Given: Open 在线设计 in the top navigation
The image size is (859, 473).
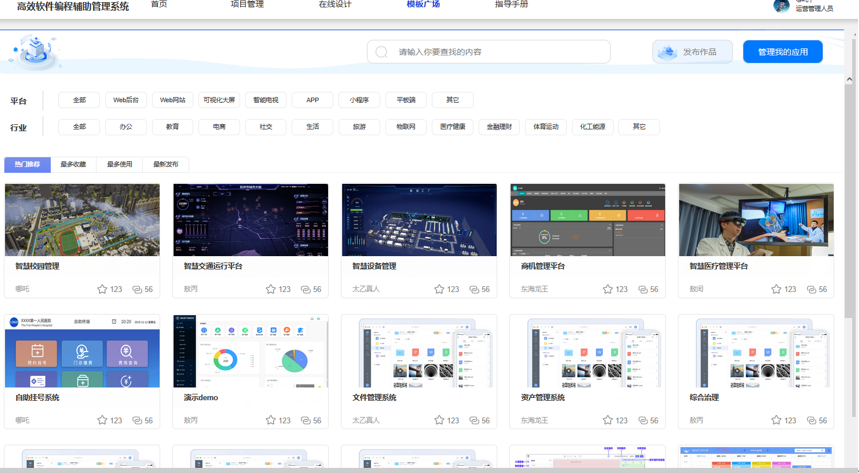Looking at the screenshot, I should click(x=335, y=4).
